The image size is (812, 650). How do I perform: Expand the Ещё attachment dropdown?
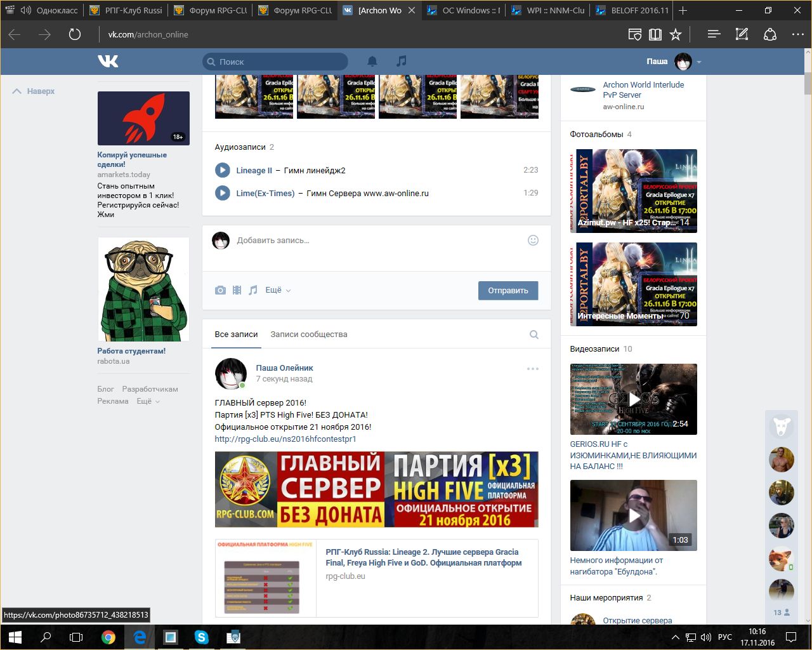[x=278, y=290]
